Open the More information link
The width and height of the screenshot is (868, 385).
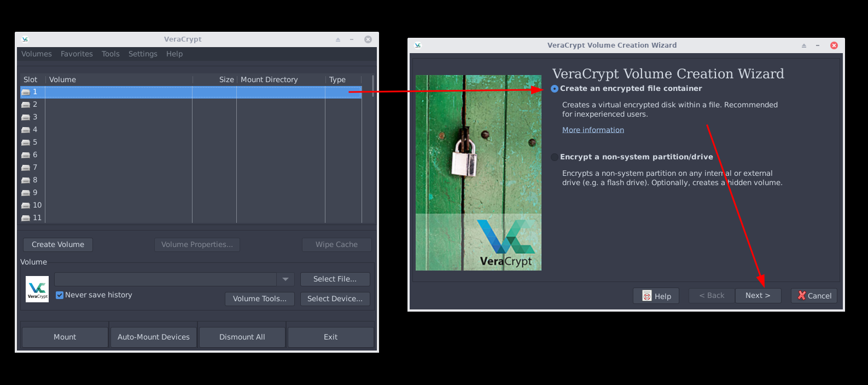593,130
